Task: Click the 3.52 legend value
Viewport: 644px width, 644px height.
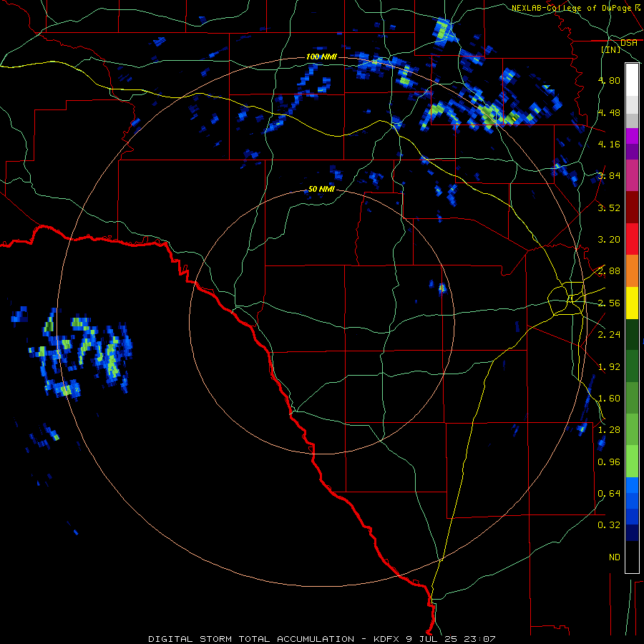Action: tap(609, 208)
